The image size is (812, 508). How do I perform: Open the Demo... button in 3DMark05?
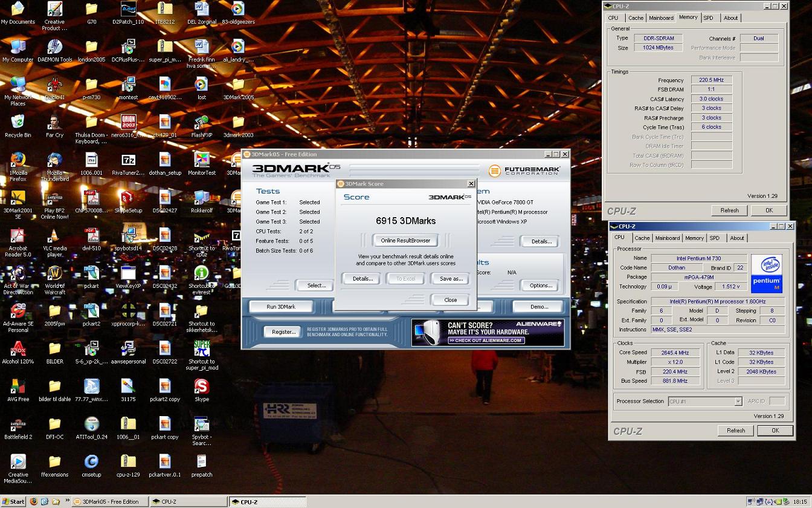tap(539, 307)
